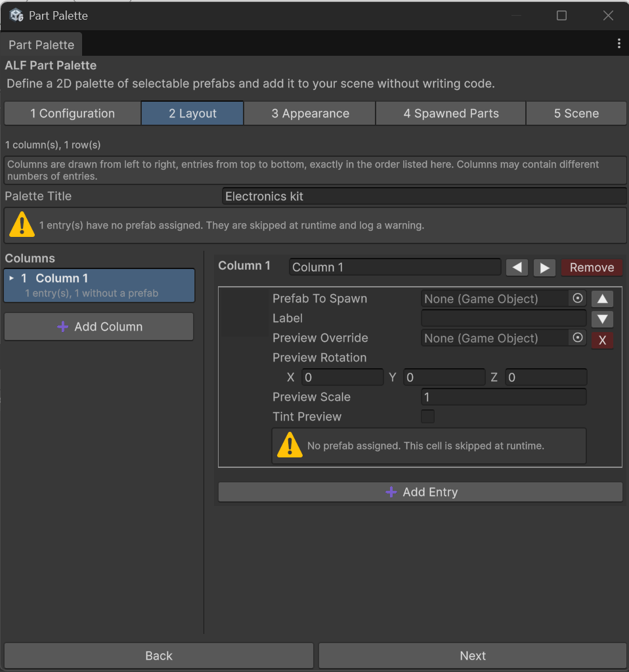The image size is (629, 672).
Task: Click the '1 entry(s) have no prefab assigned' warning
Action: click(315, 226)
